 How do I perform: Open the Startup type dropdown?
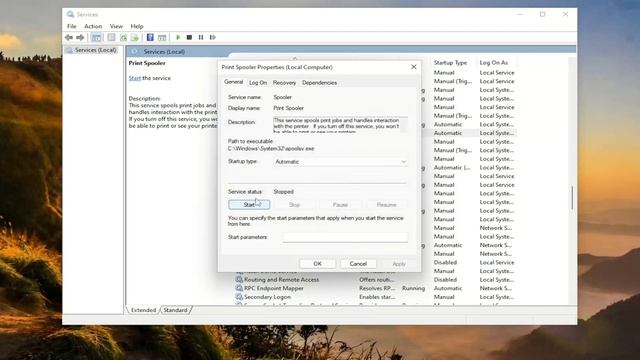coord(341,162)
